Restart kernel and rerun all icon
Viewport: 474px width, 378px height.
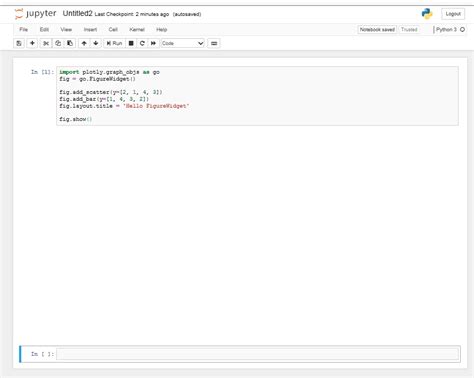click(x=153, y=43)
